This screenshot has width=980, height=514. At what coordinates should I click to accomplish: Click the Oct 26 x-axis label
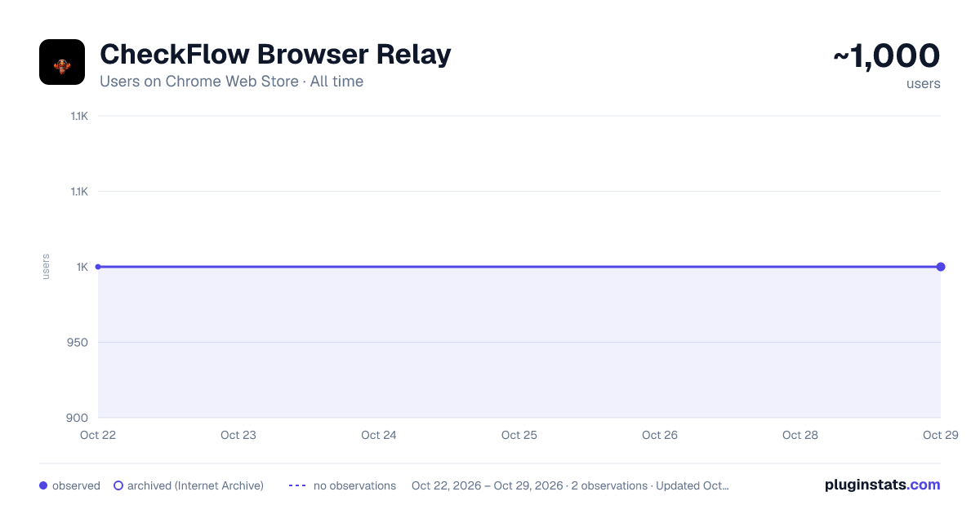(x=660, y=435)
